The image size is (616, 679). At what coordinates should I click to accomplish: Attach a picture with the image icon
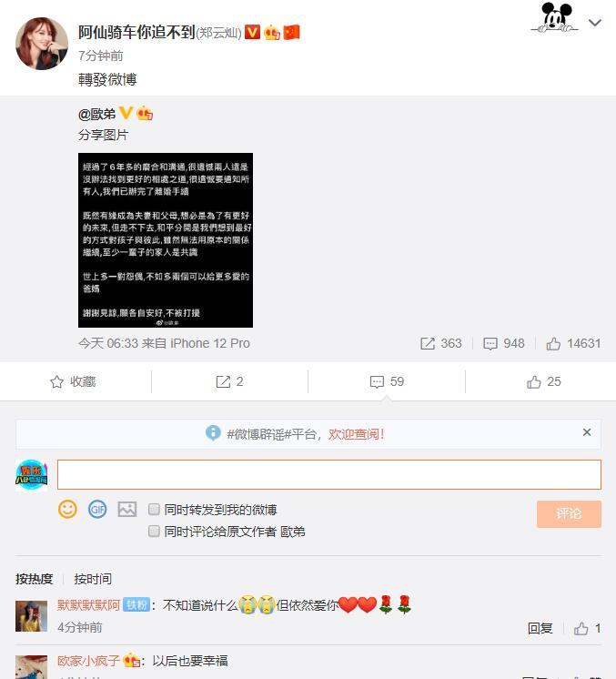tap(127, 510)
